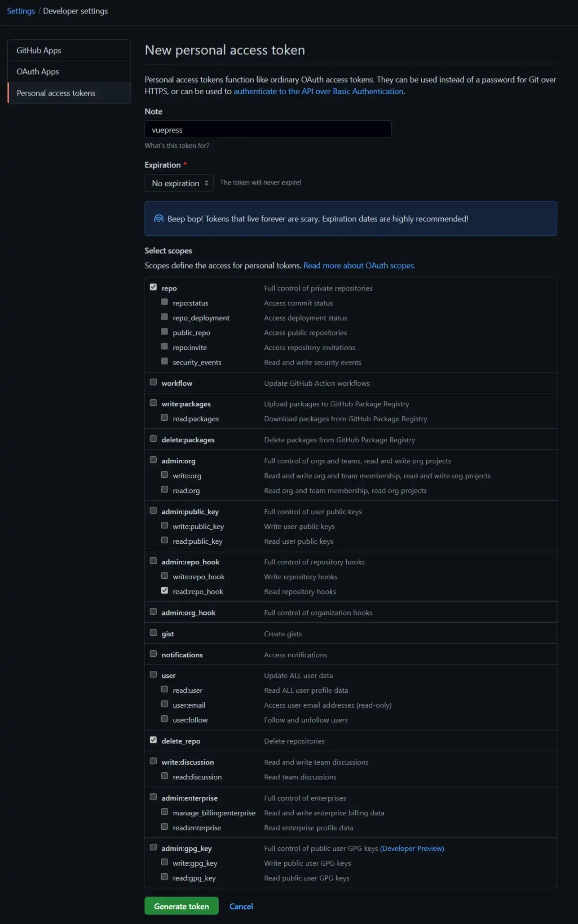This screenshot has height=924, width=578.
Task: Open GitHub Apps in the sidebar
Action: [69, 50]
